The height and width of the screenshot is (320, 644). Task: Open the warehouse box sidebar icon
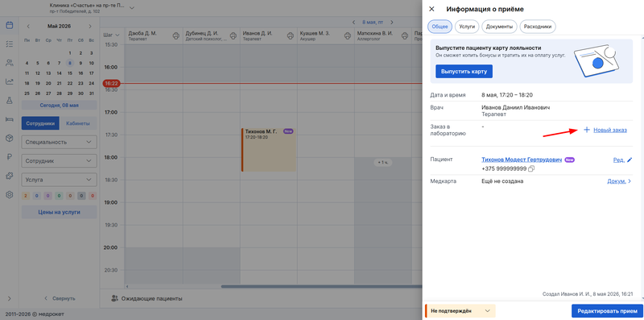tap(9, 138)
